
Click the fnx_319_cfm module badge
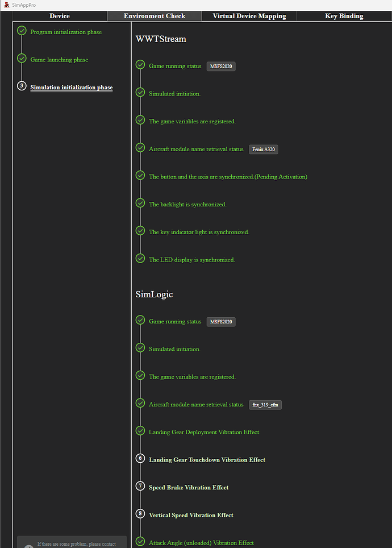(x=265, y=405)
